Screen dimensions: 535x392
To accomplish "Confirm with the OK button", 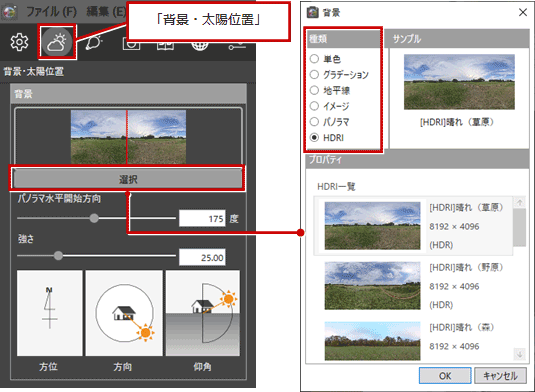I will 445,376.
